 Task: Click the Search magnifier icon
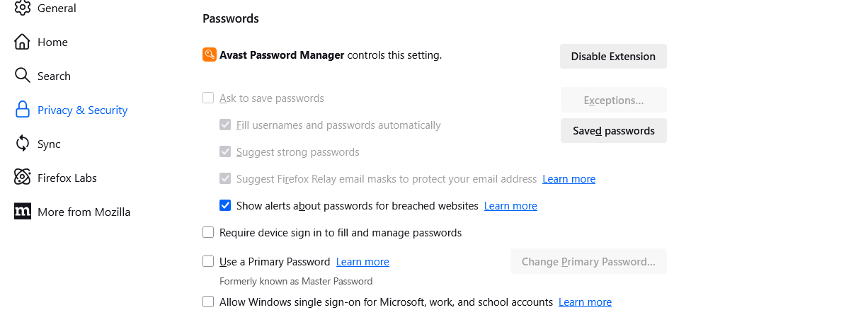[23, 76]
